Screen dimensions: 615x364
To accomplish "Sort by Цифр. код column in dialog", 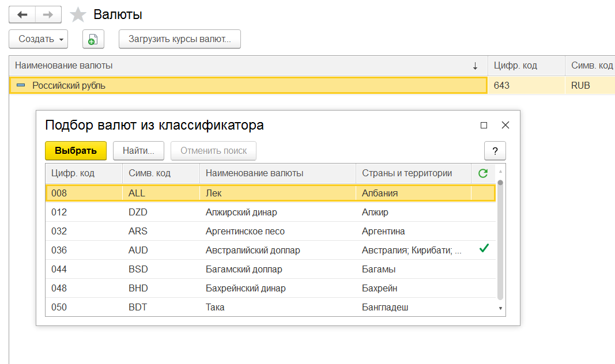I will (84, 173).
